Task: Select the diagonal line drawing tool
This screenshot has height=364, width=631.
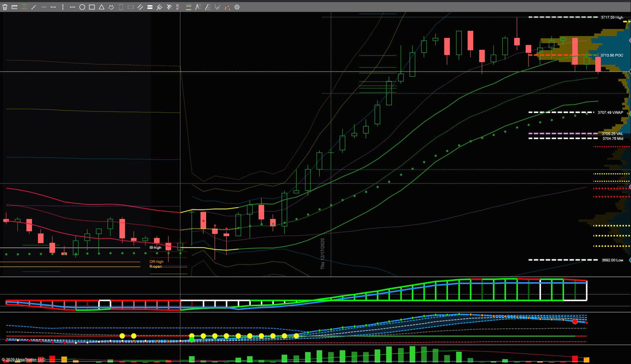Action: 34,7
